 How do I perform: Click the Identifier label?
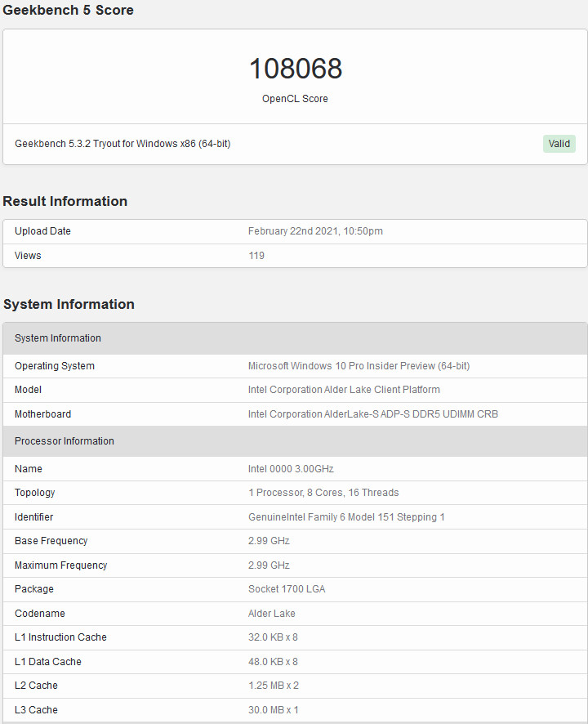33,517
